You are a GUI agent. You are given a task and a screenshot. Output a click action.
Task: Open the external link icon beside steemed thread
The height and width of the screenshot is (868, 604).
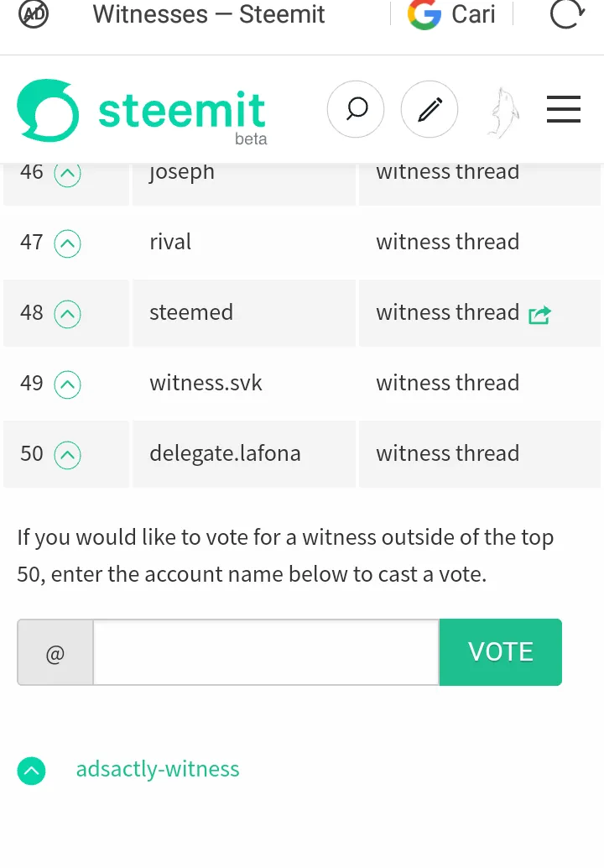[x=540, y=315]
